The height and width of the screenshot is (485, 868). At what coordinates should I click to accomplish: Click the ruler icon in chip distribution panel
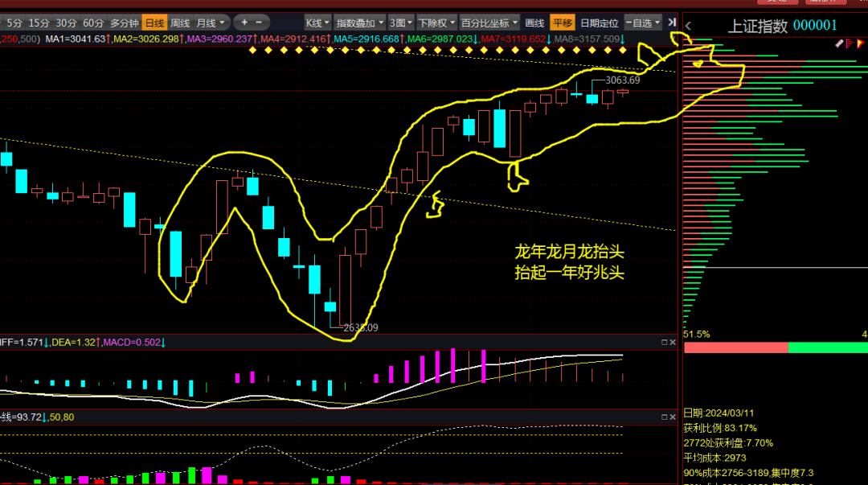point(838,43)
